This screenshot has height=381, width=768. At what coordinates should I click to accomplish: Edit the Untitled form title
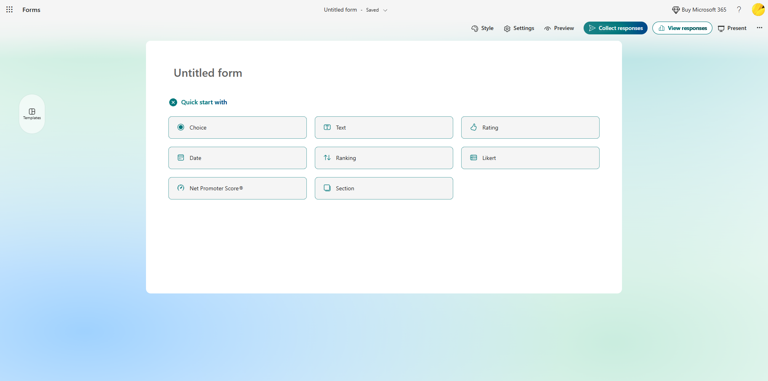pos(208,73)
